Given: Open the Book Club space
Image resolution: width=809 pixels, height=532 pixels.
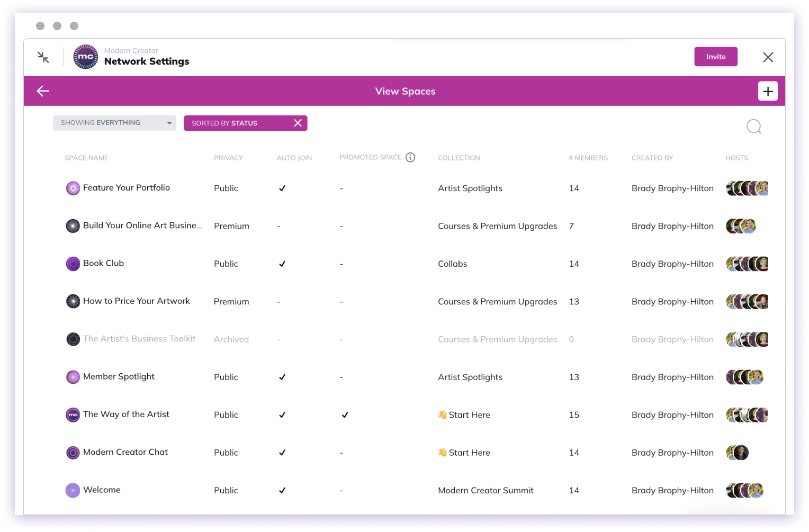Looking at the screenshot, I should pos(103,263).
